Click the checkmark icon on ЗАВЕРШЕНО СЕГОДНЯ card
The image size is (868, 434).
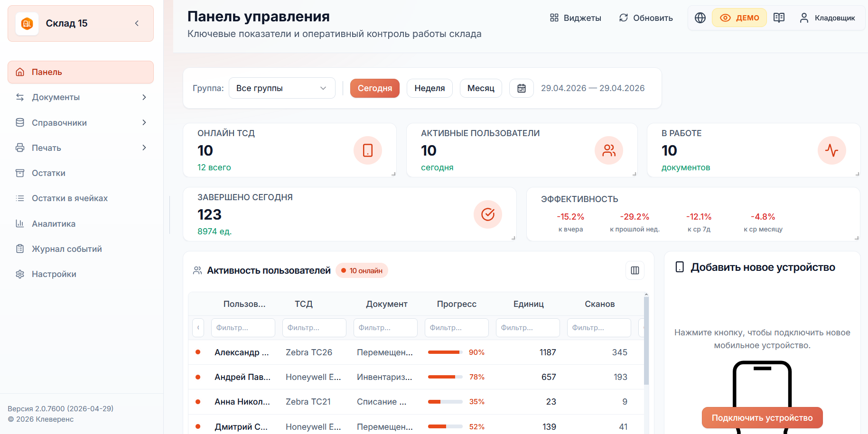coord(488,214)
